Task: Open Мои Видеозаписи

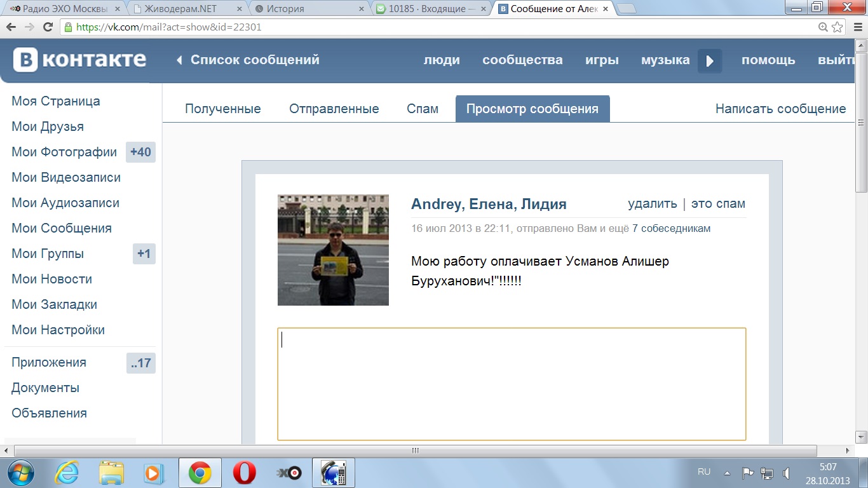Action: pos(66,177)
